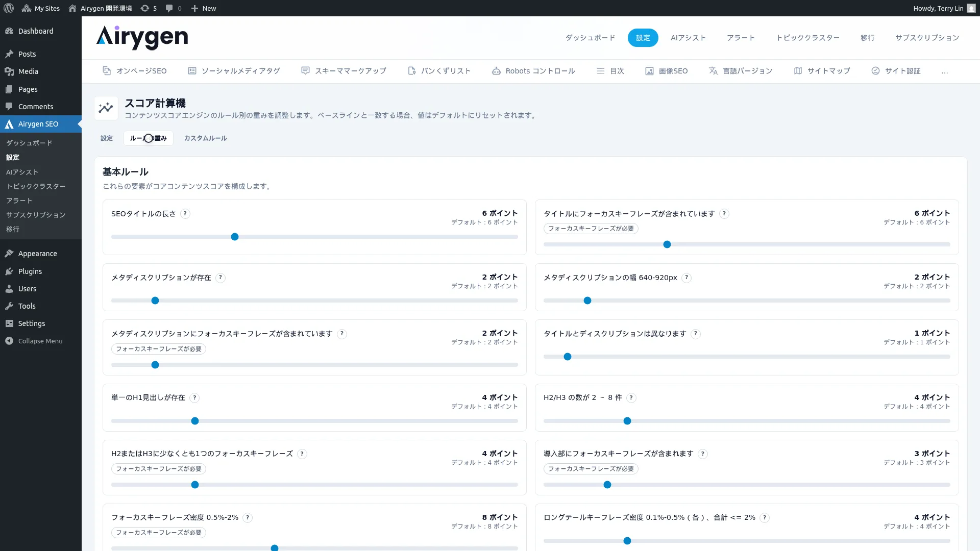The height and width of the screenshot is (551, 980).
Task: Show help for 導入部にフォーカスキーフレーズが含まれます
Action: pyautogui.click(x=703, y=454)
